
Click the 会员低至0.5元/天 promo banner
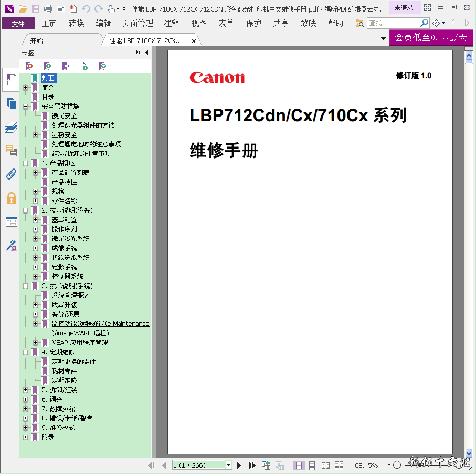tap(430, 37)
